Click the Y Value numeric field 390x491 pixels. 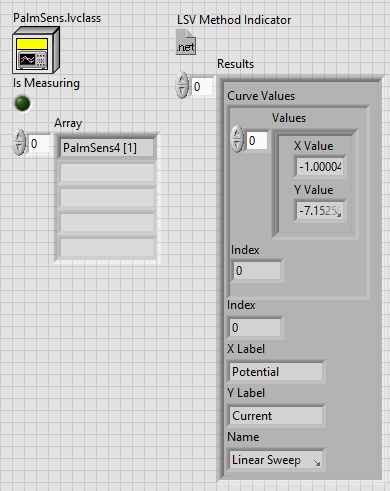coord(320,210)
